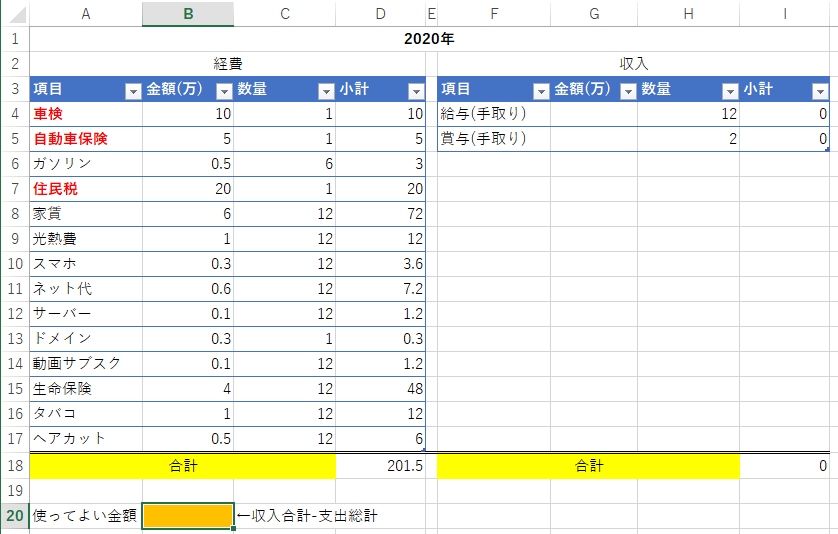Select column F header
The width and height of the screenshot is (838, 534).
tap(494, 14)
